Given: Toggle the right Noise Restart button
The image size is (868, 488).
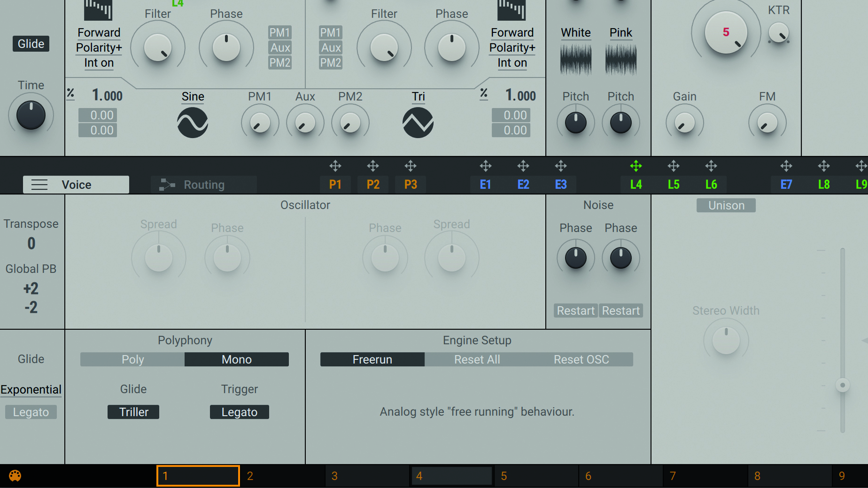Looking at the screenshot, I should (x=621, y=310).
